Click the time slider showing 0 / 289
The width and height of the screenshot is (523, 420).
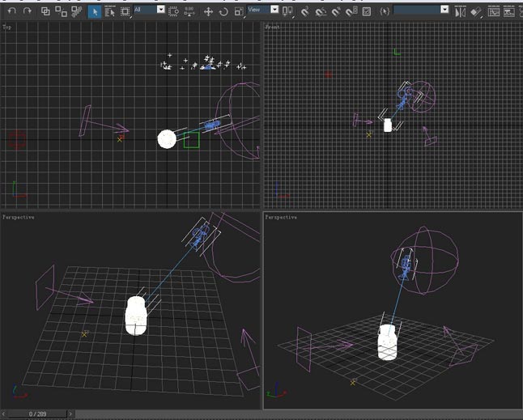[x=37, y=414]
